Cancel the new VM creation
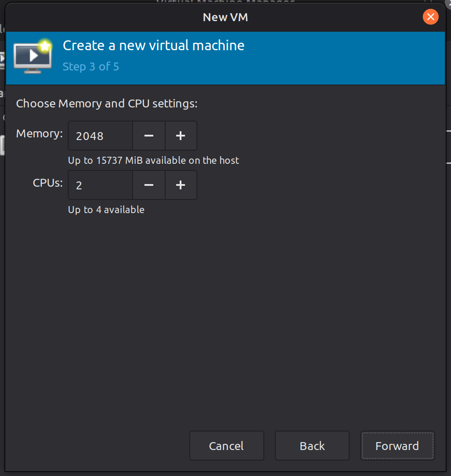 tap(226, 446)
